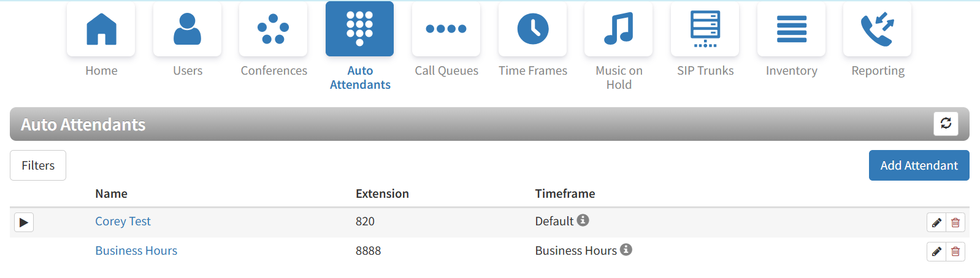This screenshot has width=980, height=278.
Task: Open Music on Hold section
Action: 618,29
